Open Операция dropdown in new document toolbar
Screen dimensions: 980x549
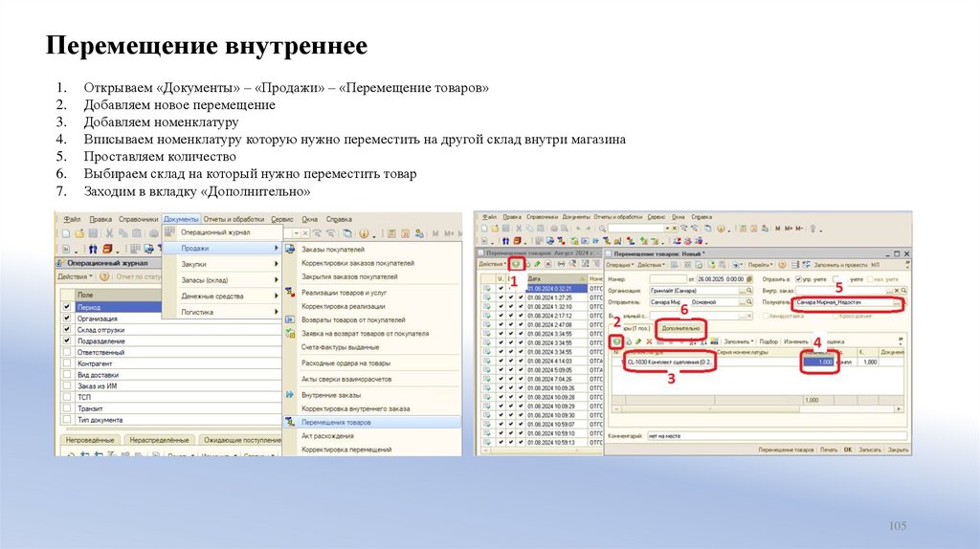[x=620, y=264]
